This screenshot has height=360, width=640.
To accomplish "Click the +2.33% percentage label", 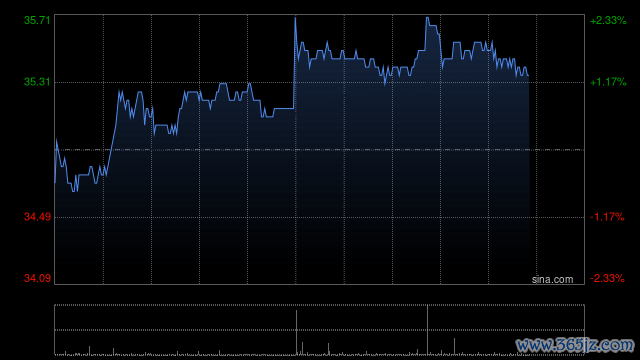I will [x=608, y=20].
